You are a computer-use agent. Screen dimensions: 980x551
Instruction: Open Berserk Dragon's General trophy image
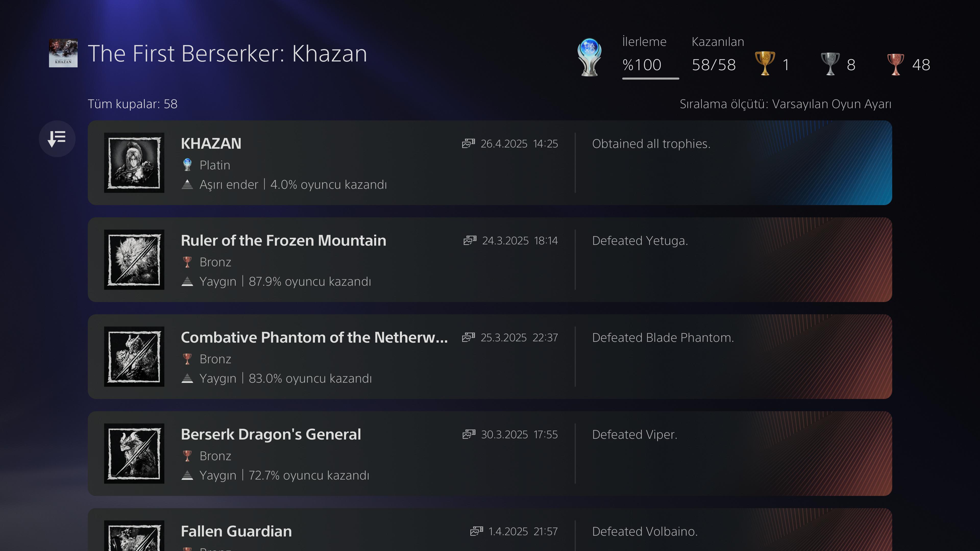[134, 454]
